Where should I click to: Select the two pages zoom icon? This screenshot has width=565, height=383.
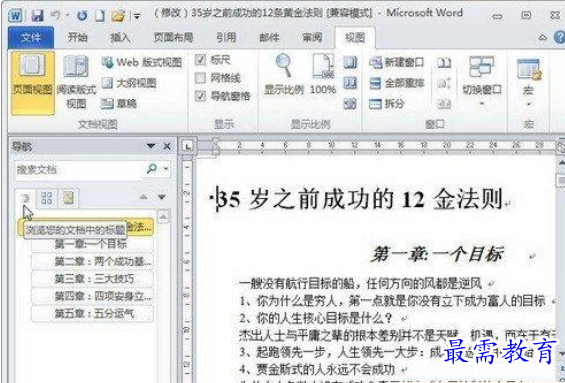[350, 83]
